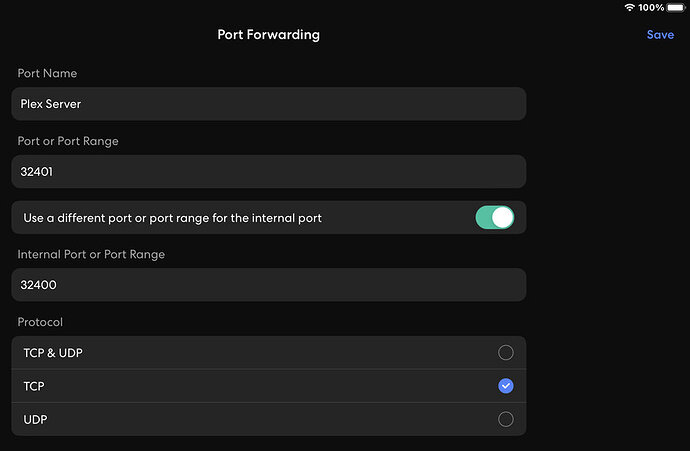
Task: Click the UDP protocol row label
Action: click(x=33, y=420)
